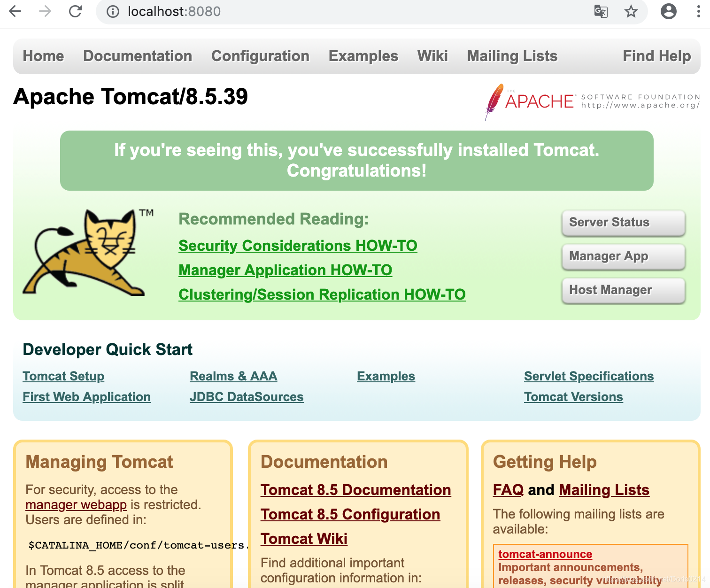Click the Developer Quick Start heading

click(x=108, y=349)
